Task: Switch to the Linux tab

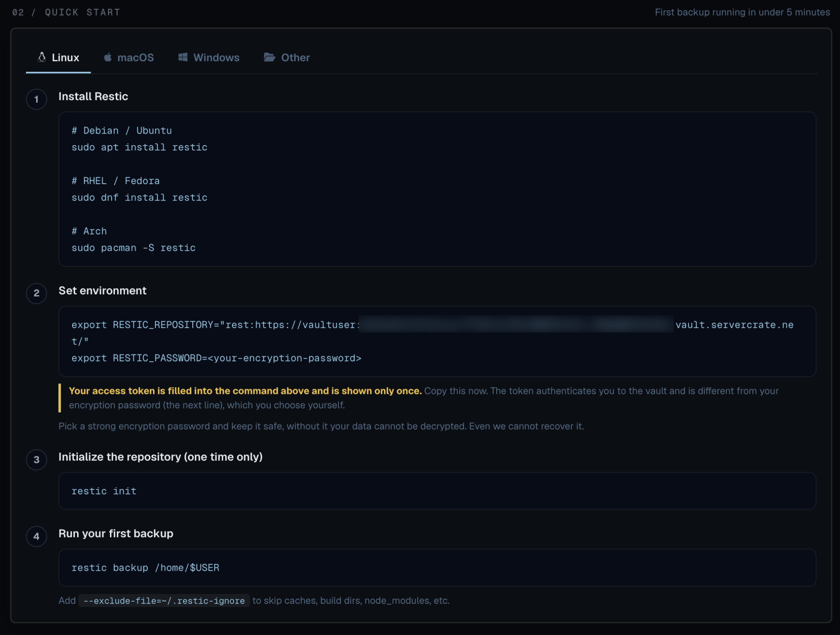Action: click(x=58, y=57)
